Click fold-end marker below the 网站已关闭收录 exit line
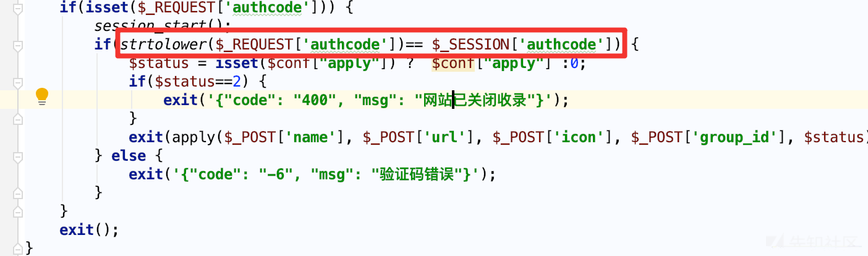The height and width of the screenshot is (256, 868). coord(19,119)
